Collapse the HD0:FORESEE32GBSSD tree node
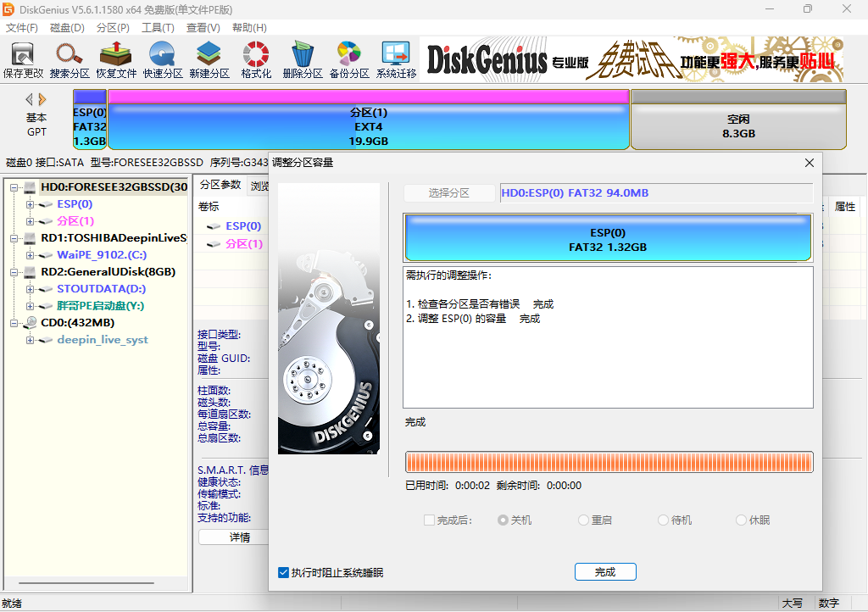Screen dimensions: 868x612 [14, 187]
